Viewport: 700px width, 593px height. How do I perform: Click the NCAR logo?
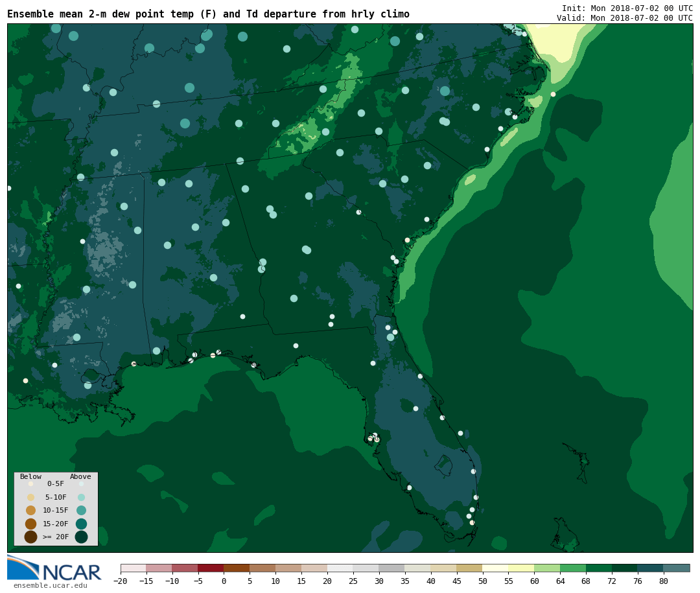pyautogui.click(x=54, y=568)
